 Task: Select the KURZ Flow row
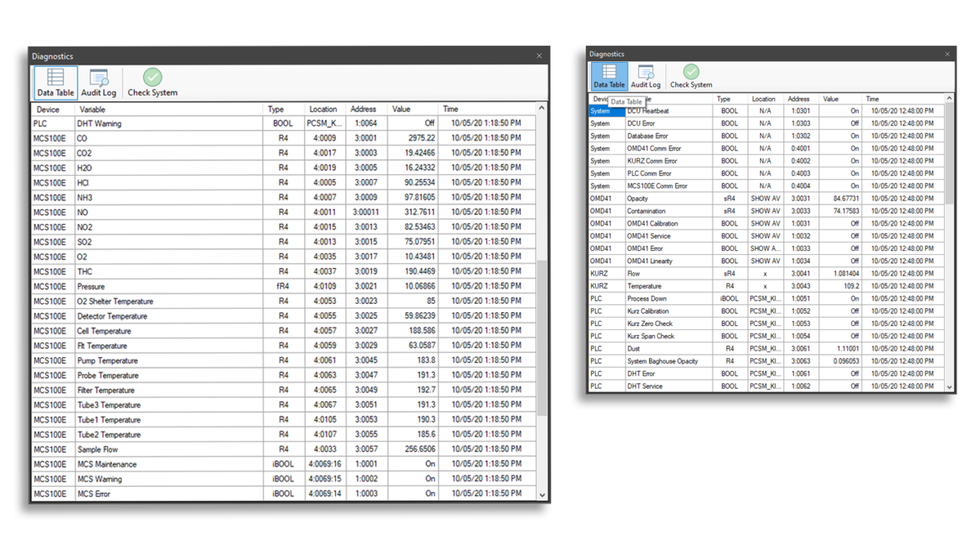point(766,273)
